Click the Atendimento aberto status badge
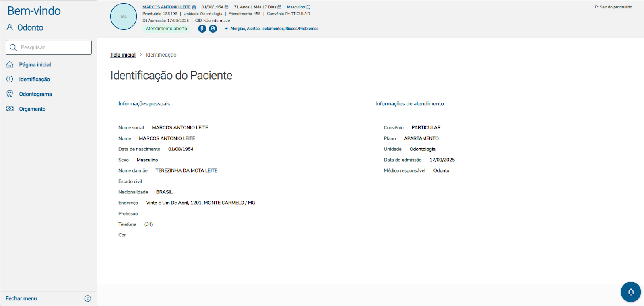The image size is (644, 306). pos(166,29)
